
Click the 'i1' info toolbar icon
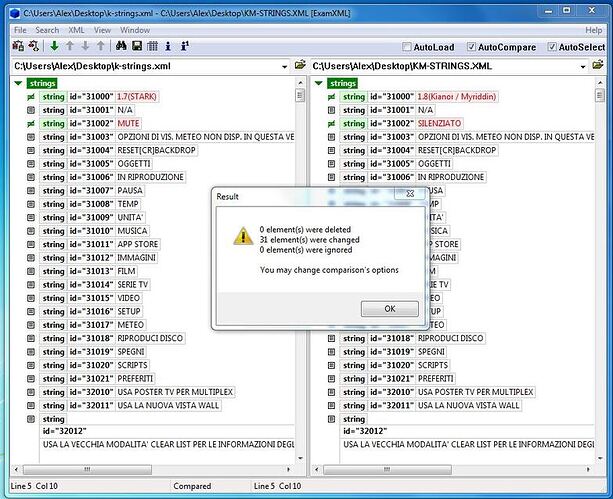(x=185, y=46)
